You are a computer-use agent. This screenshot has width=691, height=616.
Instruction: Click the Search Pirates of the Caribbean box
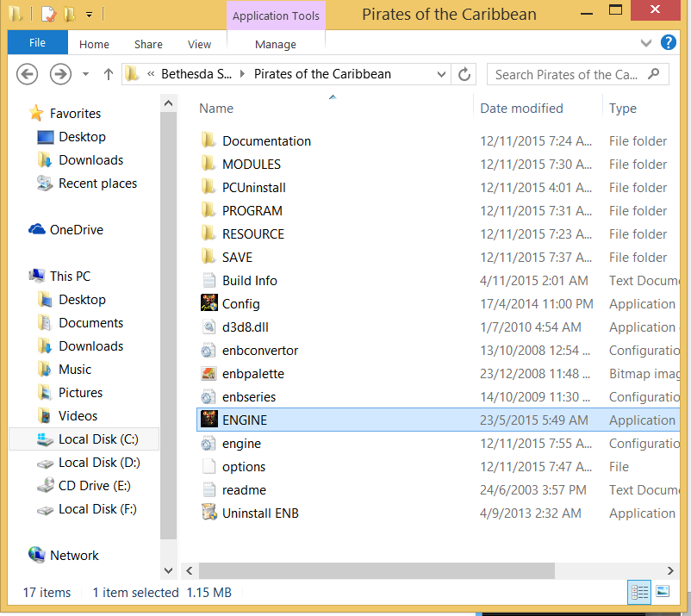pyautogui.click(x=578, y=74)
